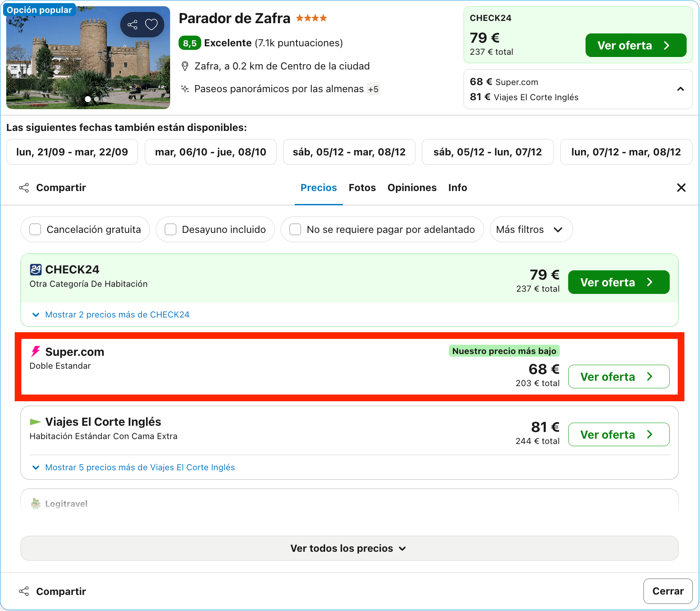Select dates lun, 21/09 - mar, 22/09

72,152
